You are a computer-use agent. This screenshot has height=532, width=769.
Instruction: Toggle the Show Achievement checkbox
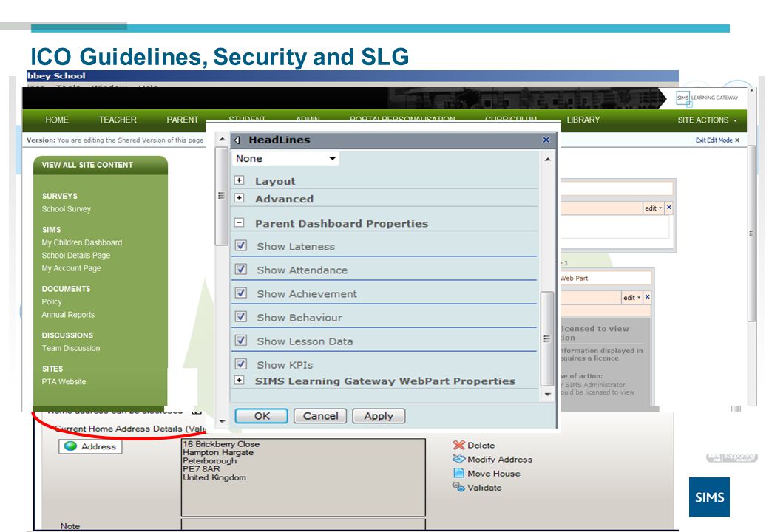(241, 293)
